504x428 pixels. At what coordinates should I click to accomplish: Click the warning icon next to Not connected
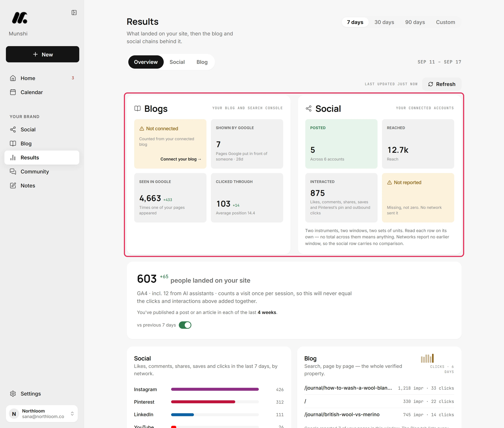pyautogui.click(x=142, y=129)
